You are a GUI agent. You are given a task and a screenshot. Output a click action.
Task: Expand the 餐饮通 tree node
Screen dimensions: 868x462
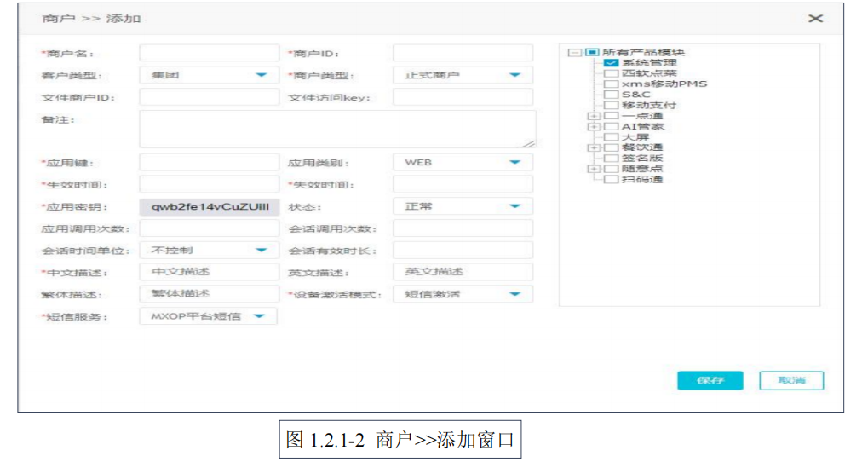pos(594,148)
